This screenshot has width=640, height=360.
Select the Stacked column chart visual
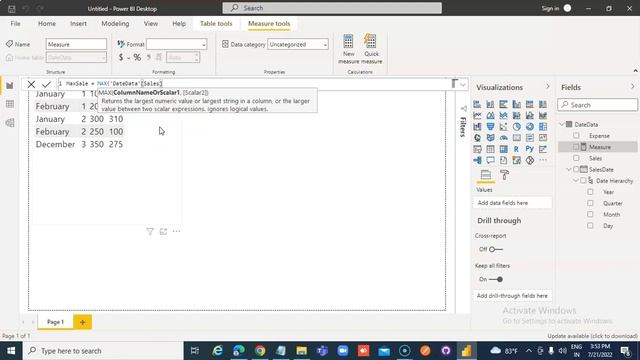[490, 104]
